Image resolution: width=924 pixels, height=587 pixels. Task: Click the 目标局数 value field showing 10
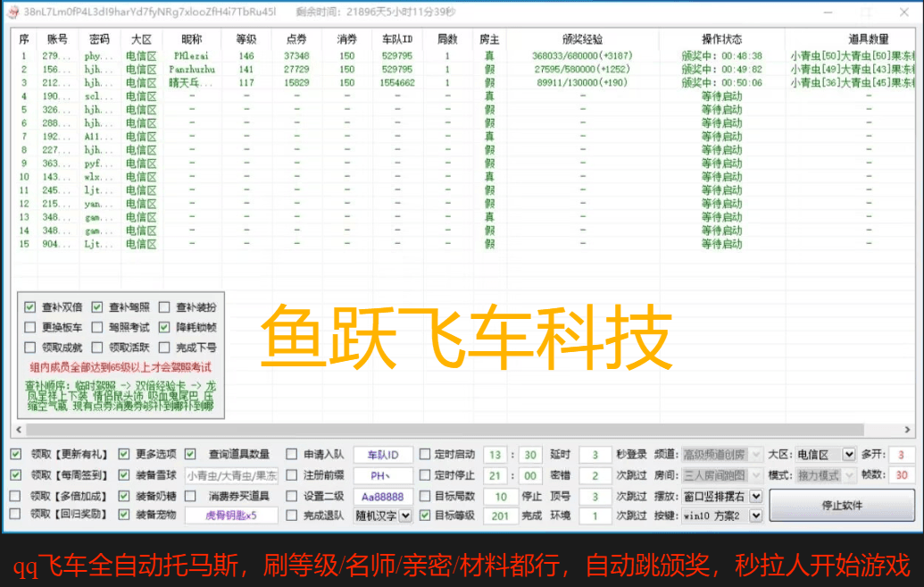500,496
